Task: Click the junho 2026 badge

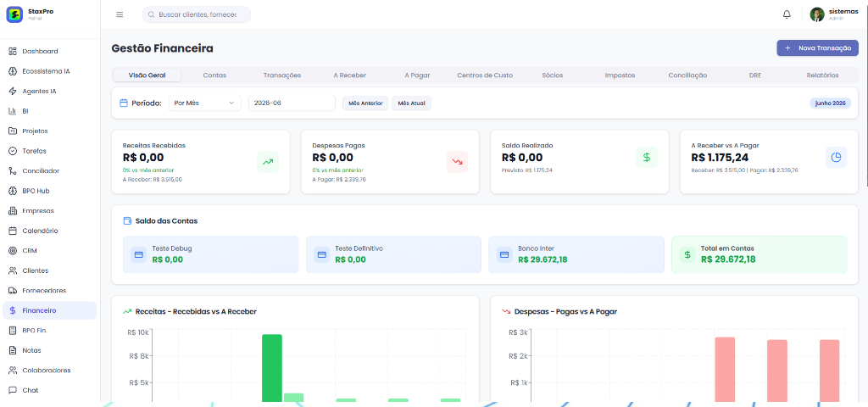Action: (x=830, y=103)
